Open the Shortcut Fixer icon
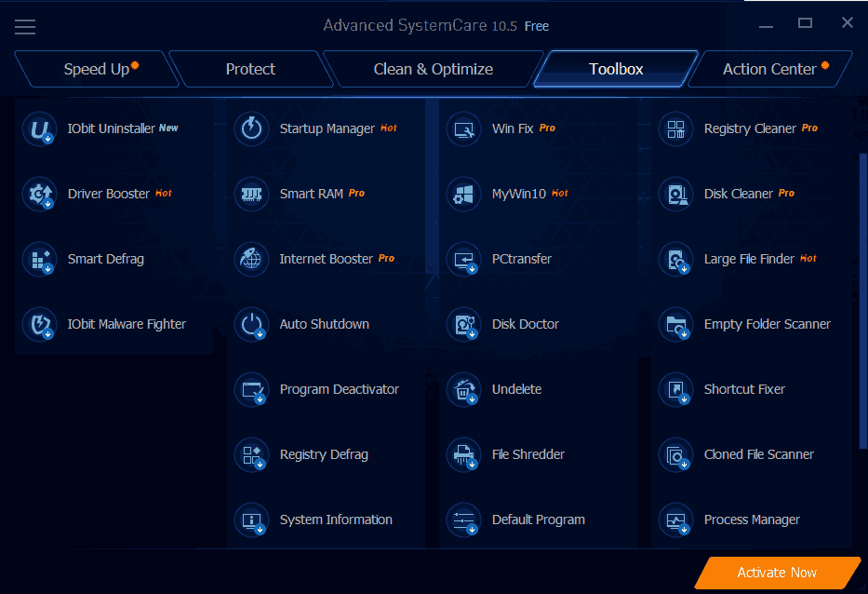The image size is (868, 594). coord(676,389)
